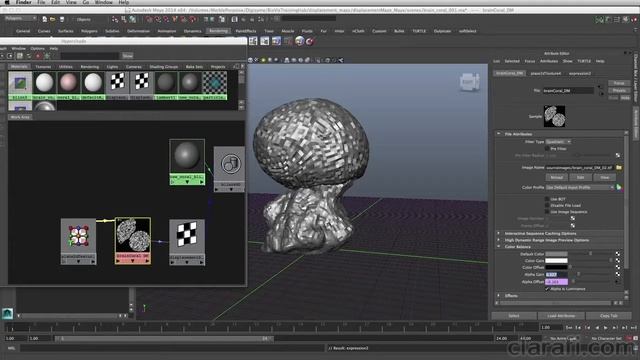Click the View button under Image Name

tap(604, 178)
